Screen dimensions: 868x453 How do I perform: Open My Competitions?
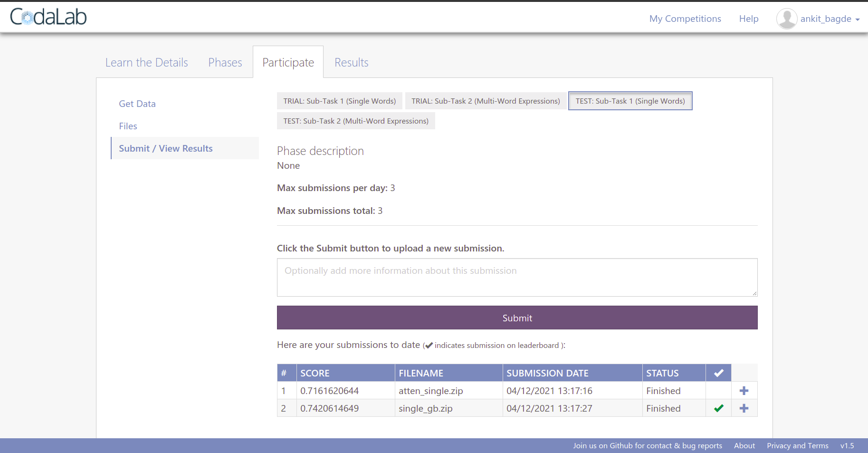coord(685,19)
